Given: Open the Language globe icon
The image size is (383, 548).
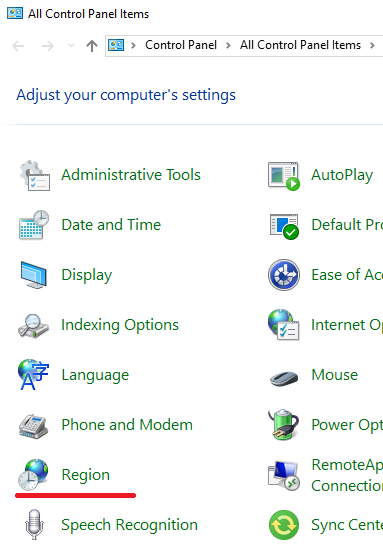Looking at the screenshot, I should point(33,375).
